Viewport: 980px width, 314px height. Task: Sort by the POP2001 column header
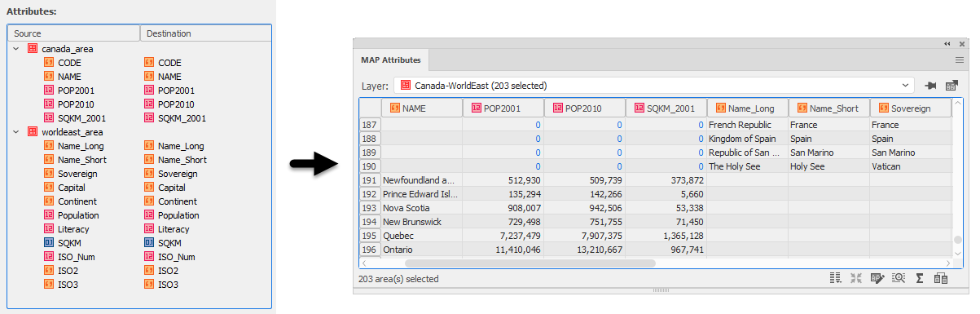pyautogui.click(x=503, y=108)
